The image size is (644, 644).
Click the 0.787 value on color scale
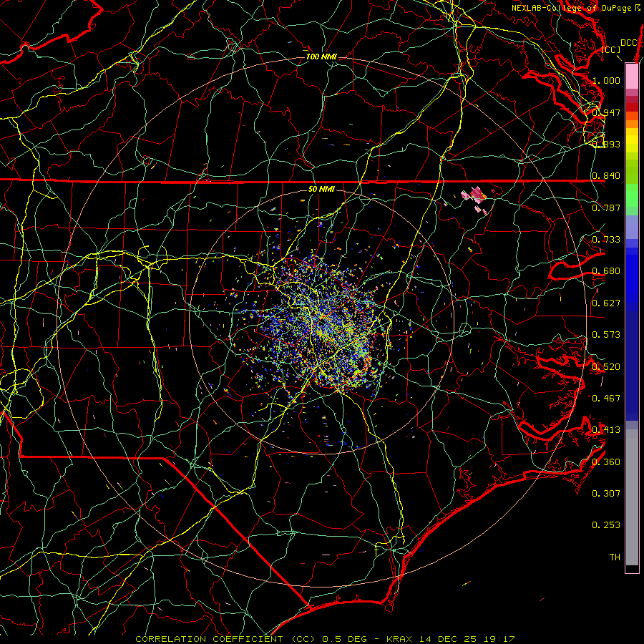click(x=606, y=208)
